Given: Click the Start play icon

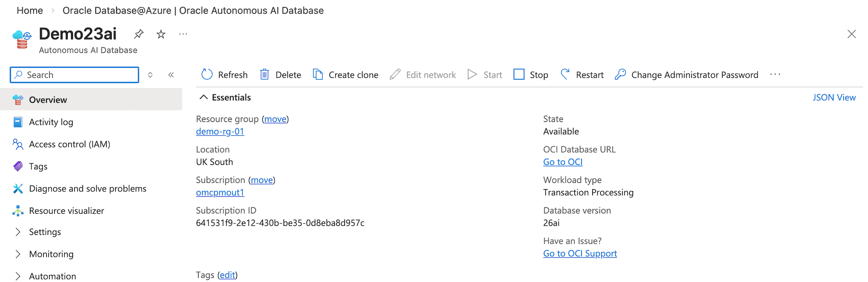Looking at the screenshot, I should (472, 75).
